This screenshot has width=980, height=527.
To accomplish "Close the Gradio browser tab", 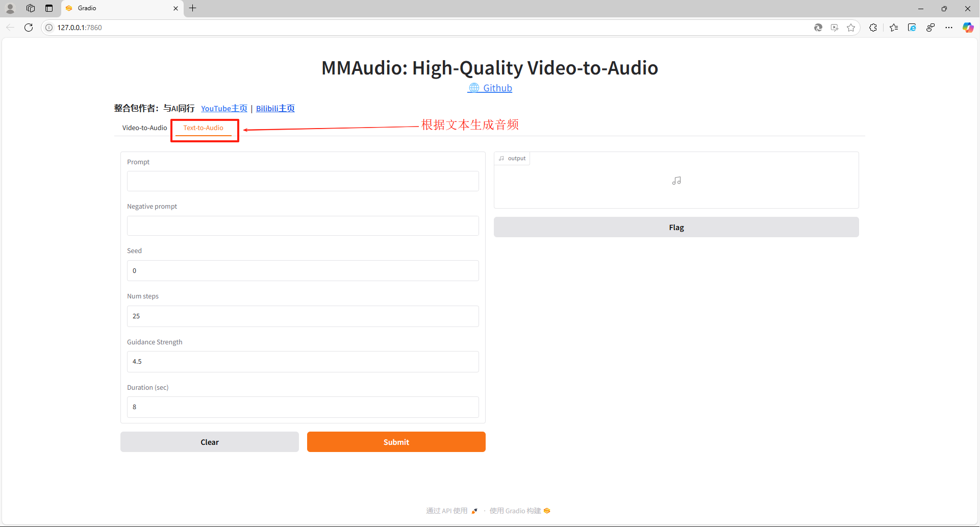I will [x=175, y=8].
